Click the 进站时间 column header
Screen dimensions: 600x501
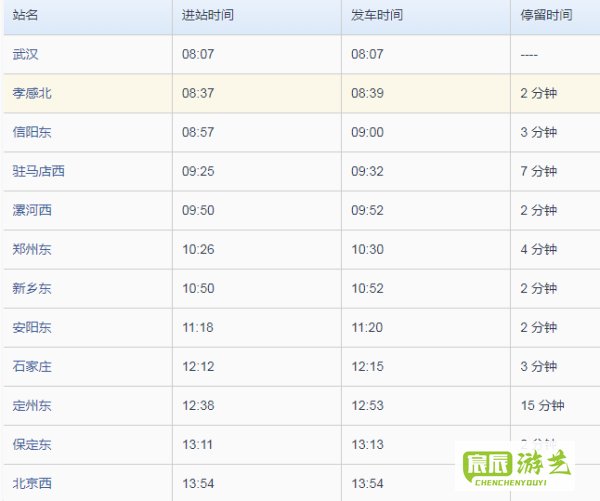click(208, 15)
